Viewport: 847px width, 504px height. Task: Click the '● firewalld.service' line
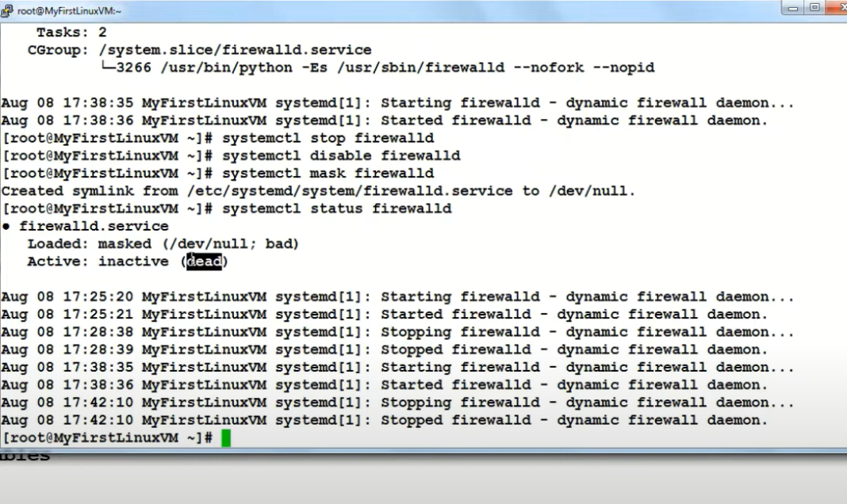[x=86, y=226]
